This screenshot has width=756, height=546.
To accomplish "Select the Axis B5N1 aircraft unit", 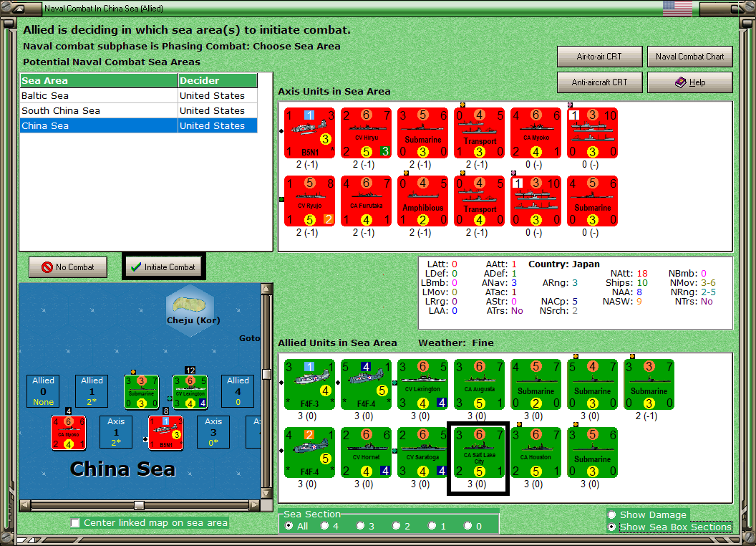I will click(x=309, y=133).
